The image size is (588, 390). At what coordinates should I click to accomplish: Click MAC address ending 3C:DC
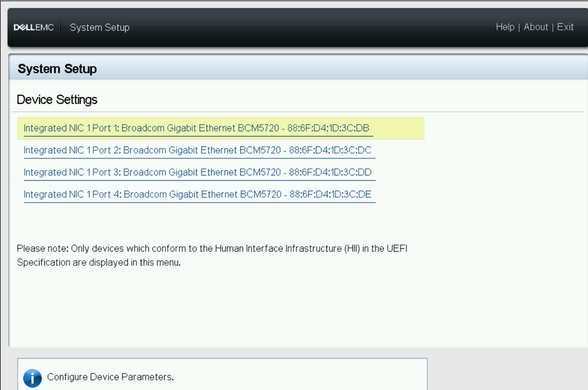[x=331, y=150]
